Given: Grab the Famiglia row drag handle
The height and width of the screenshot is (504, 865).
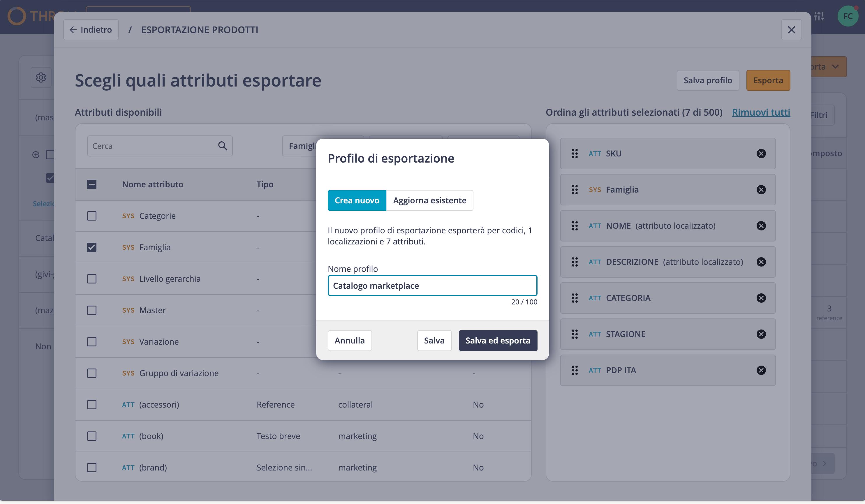Looking at the screenshot, I should click(x=575, y=190).
